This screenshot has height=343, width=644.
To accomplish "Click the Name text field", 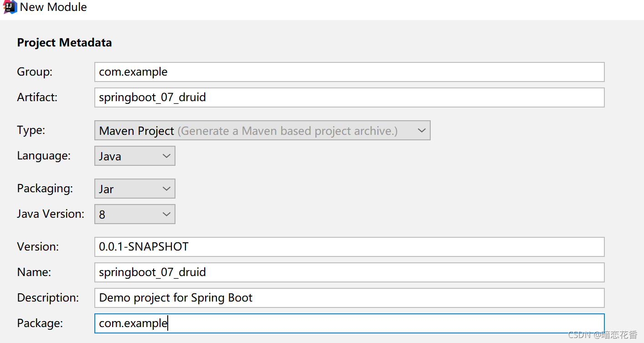I will tap(349, 272).
